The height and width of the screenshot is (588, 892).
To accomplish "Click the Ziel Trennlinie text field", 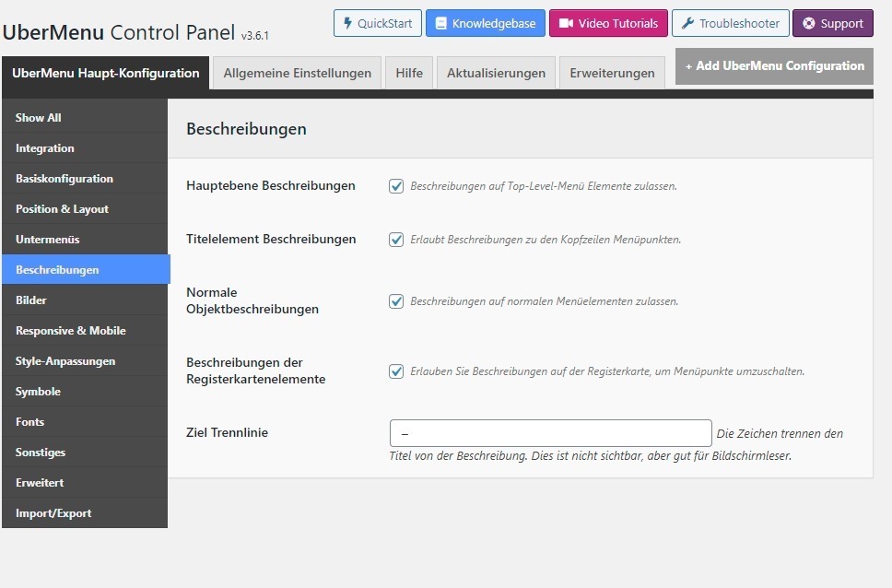I will pyautogui.click(x=551, y=433).
